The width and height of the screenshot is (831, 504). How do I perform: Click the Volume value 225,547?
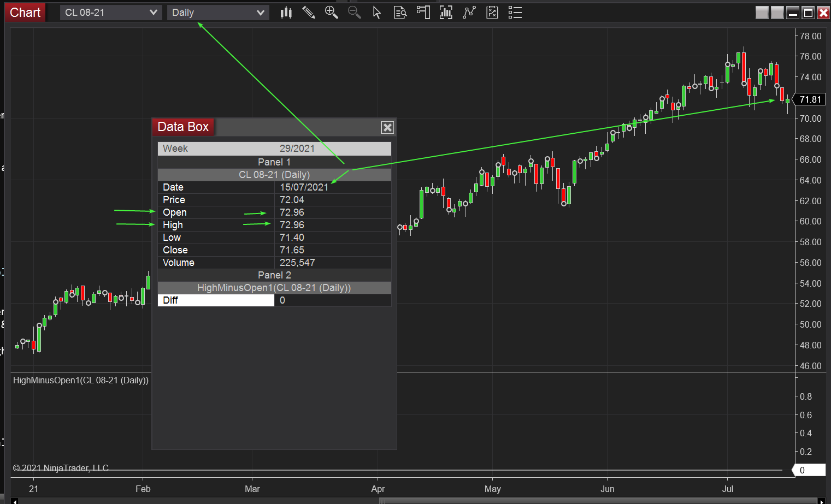[297, 263]
